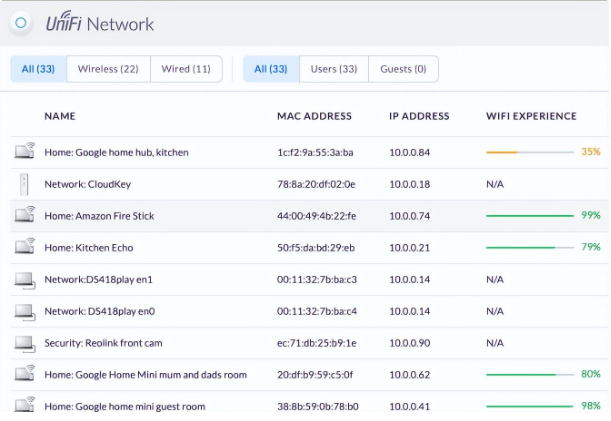Click the 99% WiFi experience bar
611x421 pixels.
point(530,216)
